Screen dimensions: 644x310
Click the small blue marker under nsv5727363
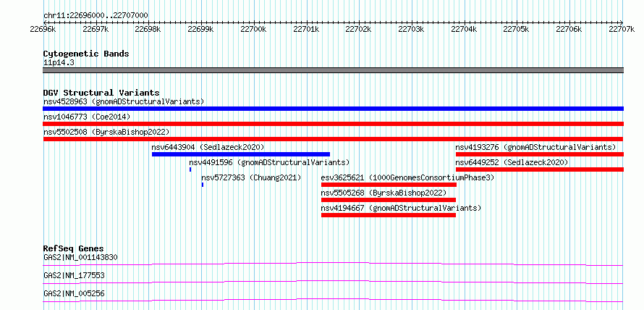click(x=203, y=185)
